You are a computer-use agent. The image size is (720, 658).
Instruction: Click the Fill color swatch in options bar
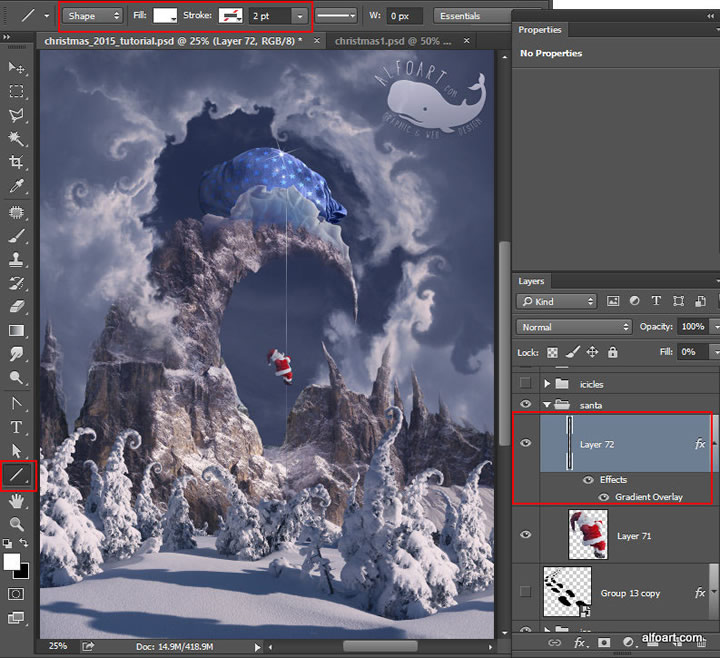coord(164,16)
